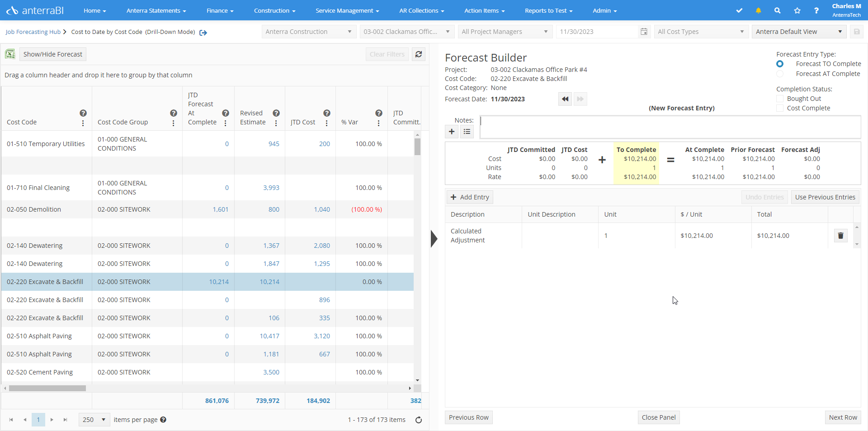Click Add Entry button
The height and width of the screenshot is (431, 868).
point(470,197)
